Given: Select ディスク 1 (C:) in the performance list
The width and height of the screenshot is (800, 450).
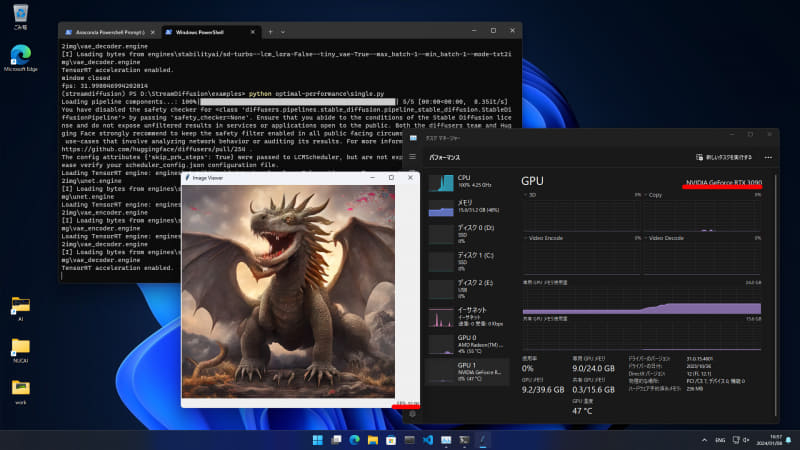Looking at the screenshot, I should [467, 262].
